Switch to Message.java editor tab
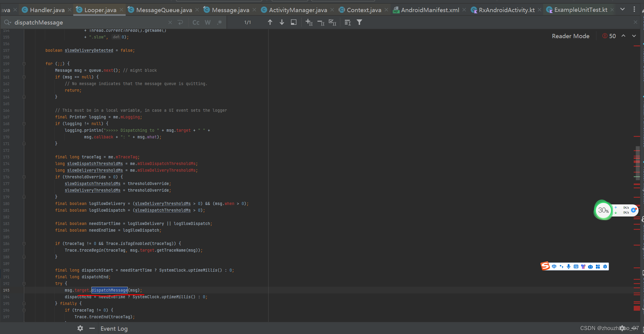The width and height of the screenshot is (644, 334). pyautogui.click(x=230, y=10)
